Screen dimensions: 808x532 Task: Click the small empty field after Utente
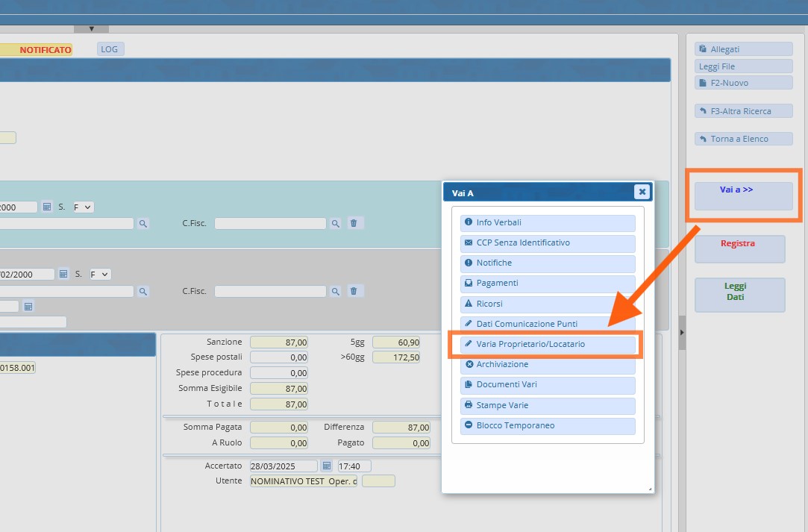379,481
